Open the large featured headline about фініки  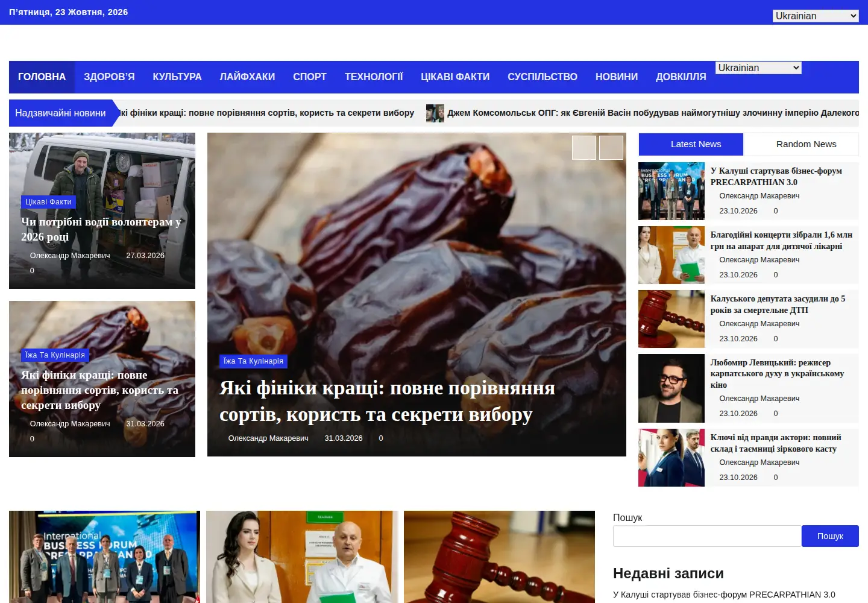[x=387, y=401]
